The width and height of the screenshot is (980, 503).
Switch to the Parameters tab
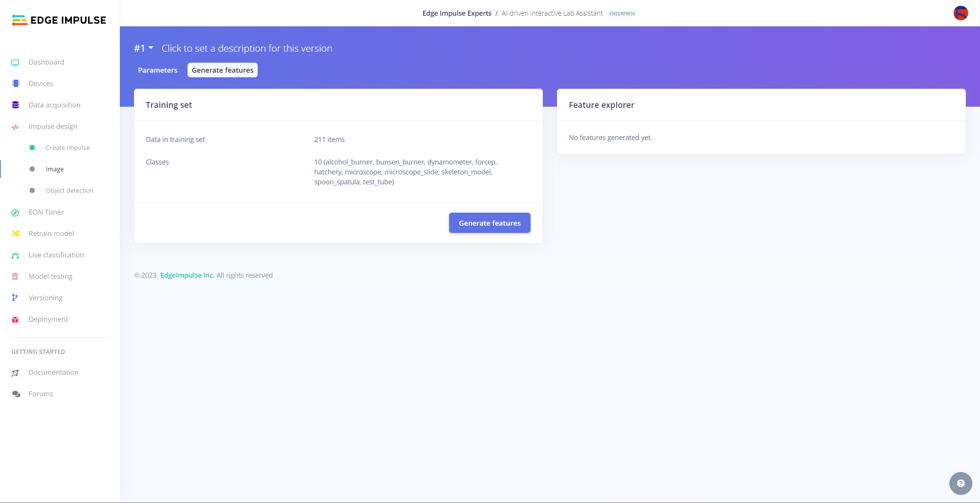tap(158, 70)
